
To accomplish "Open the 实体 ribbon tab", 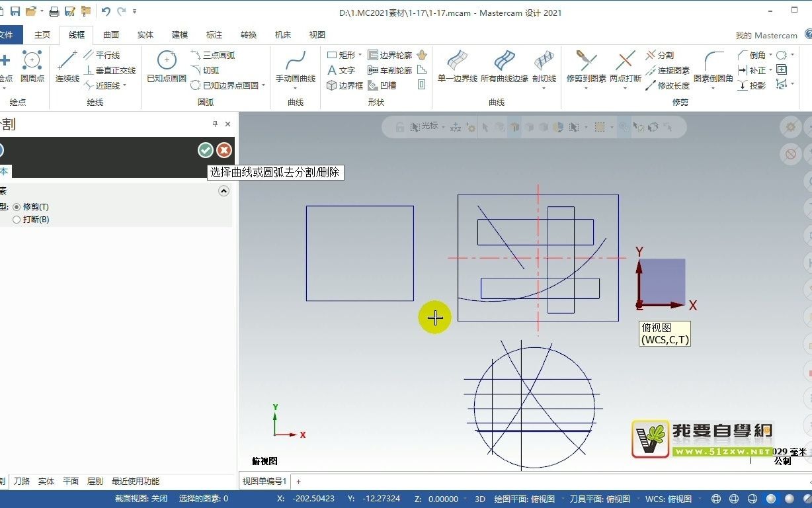I will 145,35.
